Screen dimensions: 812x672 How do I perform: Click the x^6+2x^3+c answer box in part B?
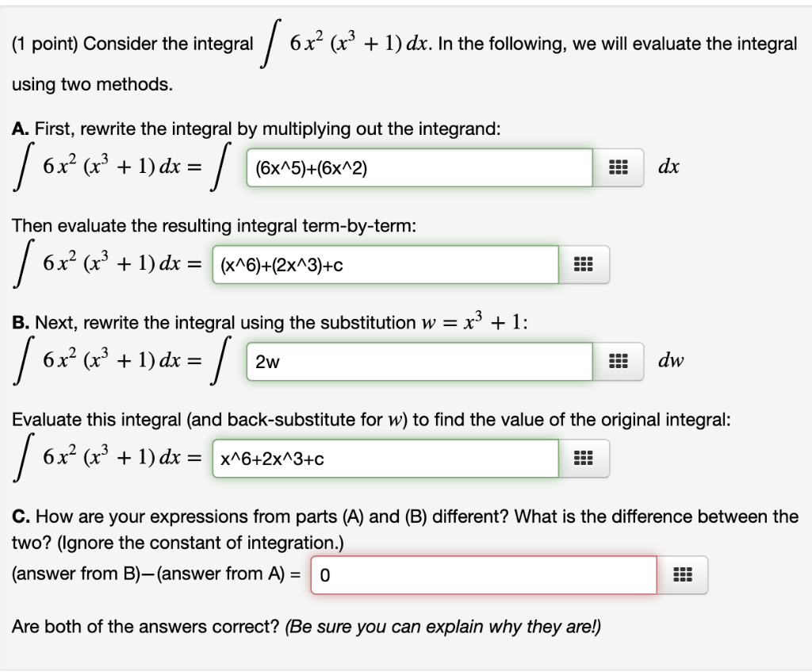385,458
